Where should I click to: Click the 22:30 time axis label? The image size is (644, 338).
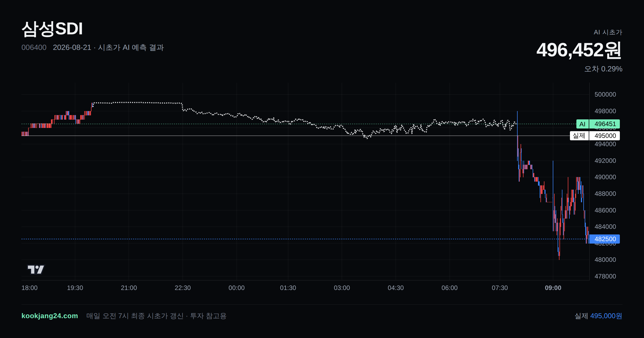[183, 288]
